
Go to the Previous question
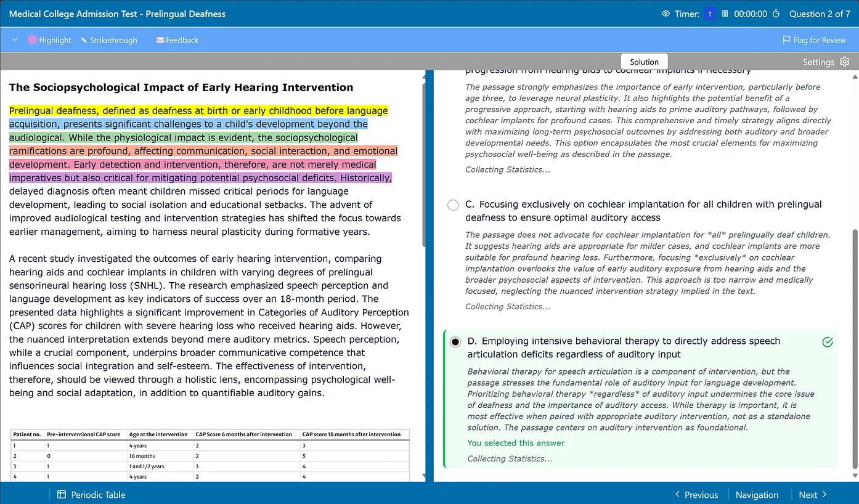[696, 494]
